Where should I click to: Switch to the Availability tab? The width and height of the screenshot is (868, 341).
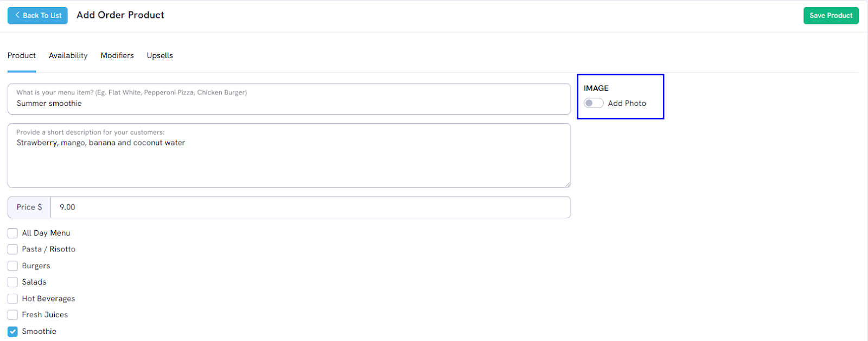tap(68, 55)
